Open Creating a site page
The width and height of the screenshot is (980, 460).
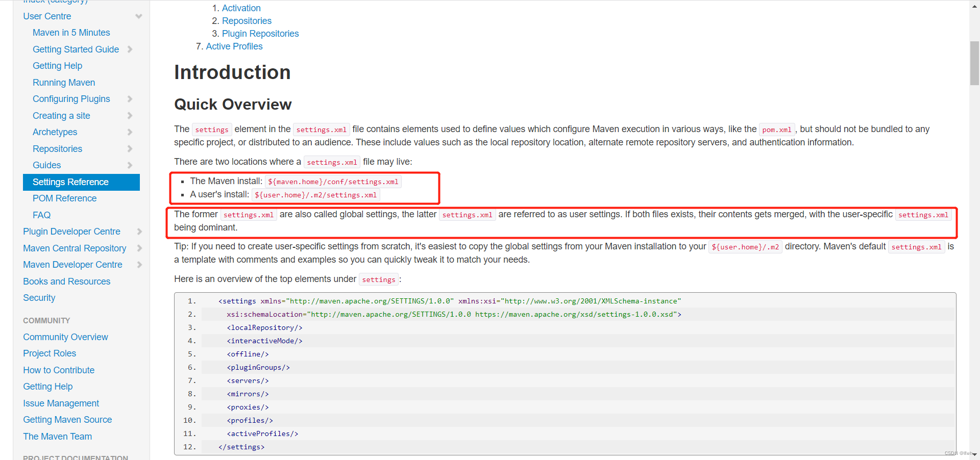[x=61, y=116]
